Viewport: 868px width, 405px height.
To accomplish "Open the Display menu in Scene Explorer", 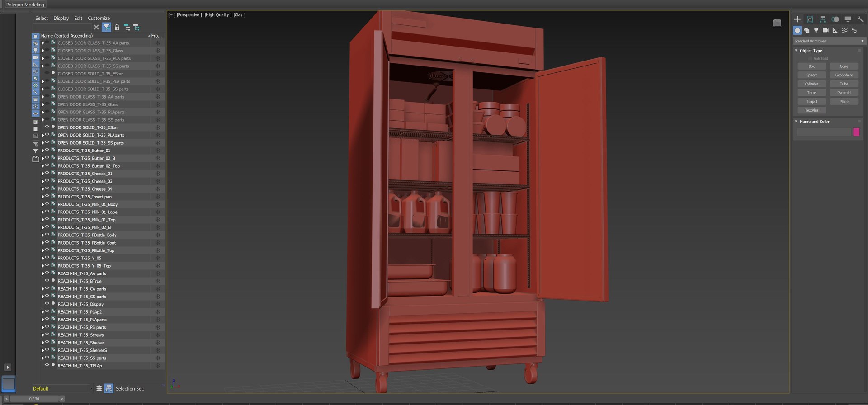I will coord(61,19).
